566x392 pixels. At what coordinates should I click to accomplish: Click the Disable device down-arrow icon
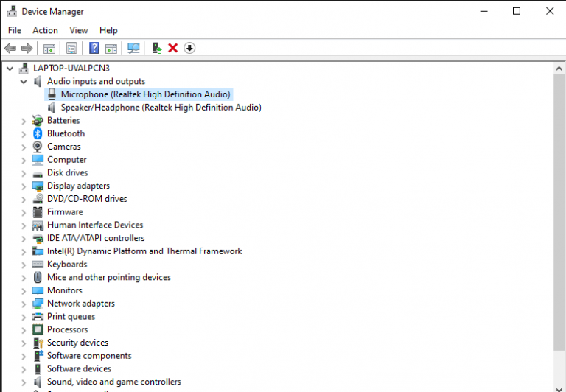189,48
